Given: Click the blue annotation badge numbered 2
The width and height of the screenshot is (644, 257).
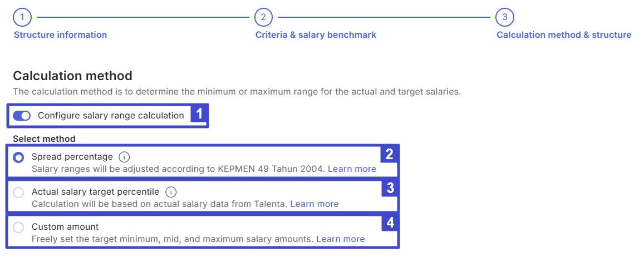Looking at the screenshot, I should point(390,154).
